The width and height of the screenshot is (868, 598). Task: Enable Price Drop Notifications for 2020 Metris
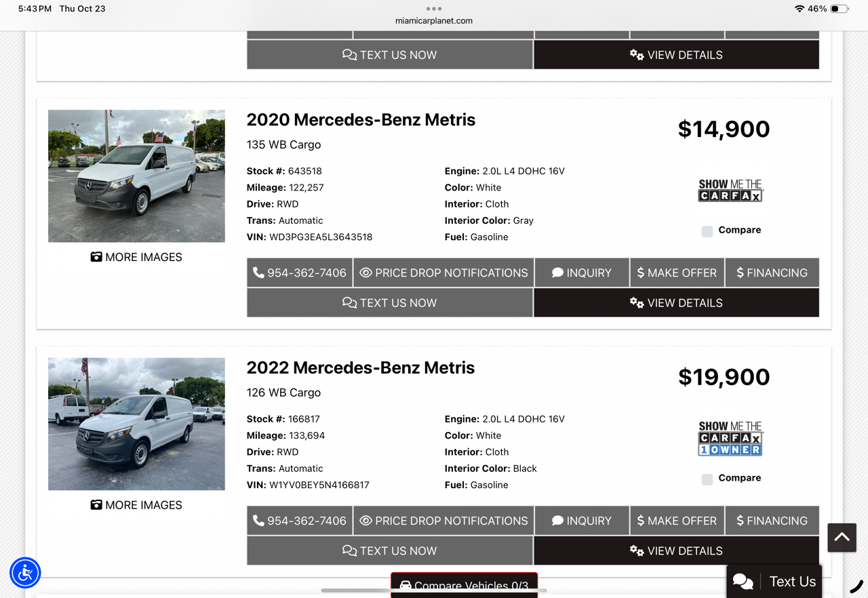click(443, 273)
